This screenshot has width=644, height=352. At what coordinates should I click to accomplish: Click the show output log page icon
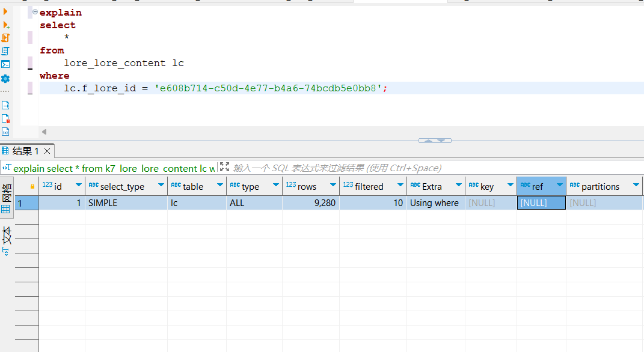(x=5, y=105)
